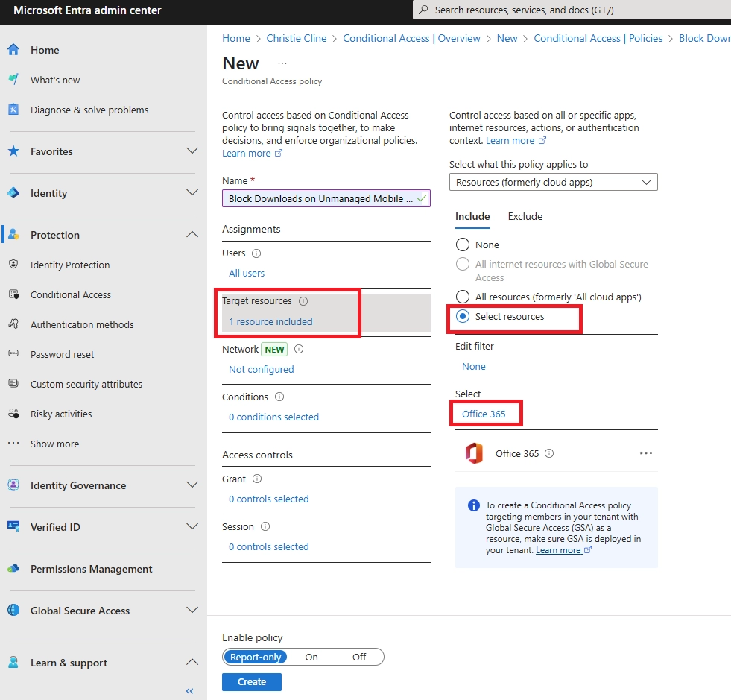Choose the Select resources radio button

coord(463,316)
